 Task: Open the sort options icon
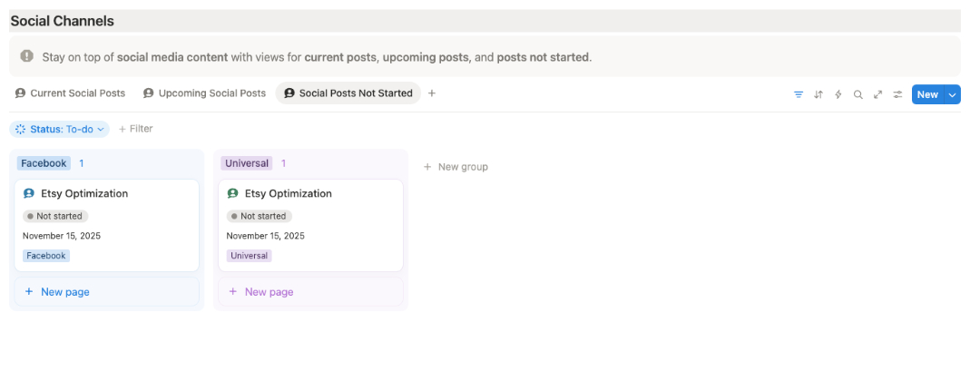(818, 94)
